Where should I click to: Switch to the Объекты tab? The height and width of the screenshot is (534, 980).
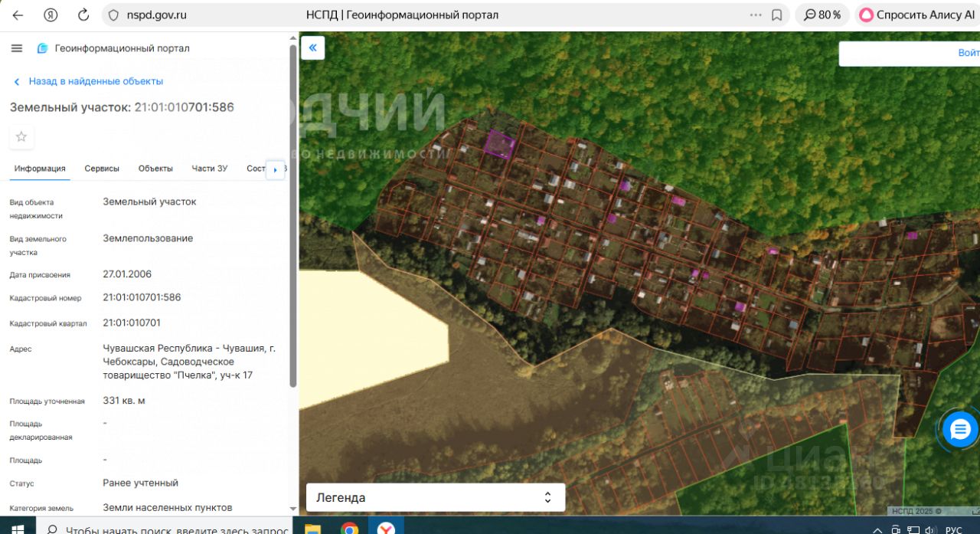pos(155,169)
